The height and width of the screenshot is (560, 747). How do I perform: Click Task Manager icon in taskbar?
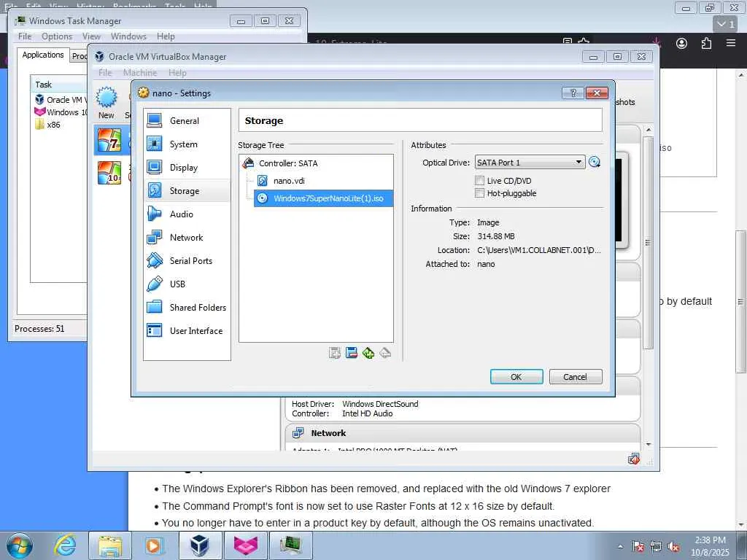[291, 545]
